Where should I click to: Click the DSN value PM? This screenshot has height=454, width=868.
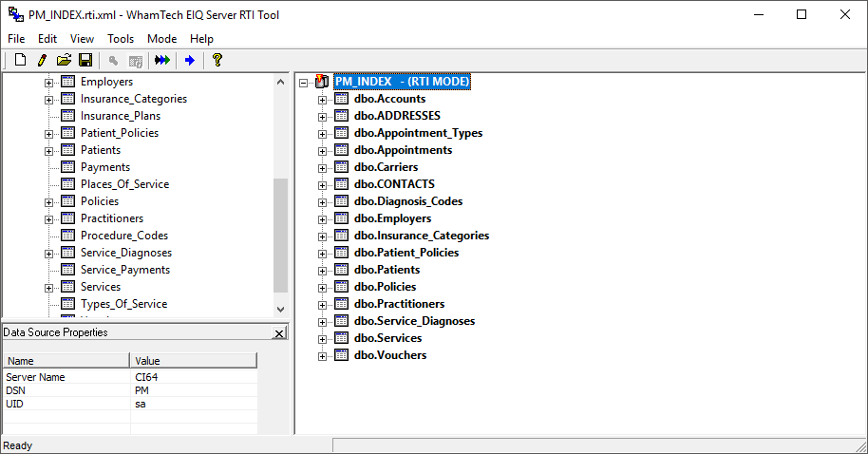click(142, 390)
